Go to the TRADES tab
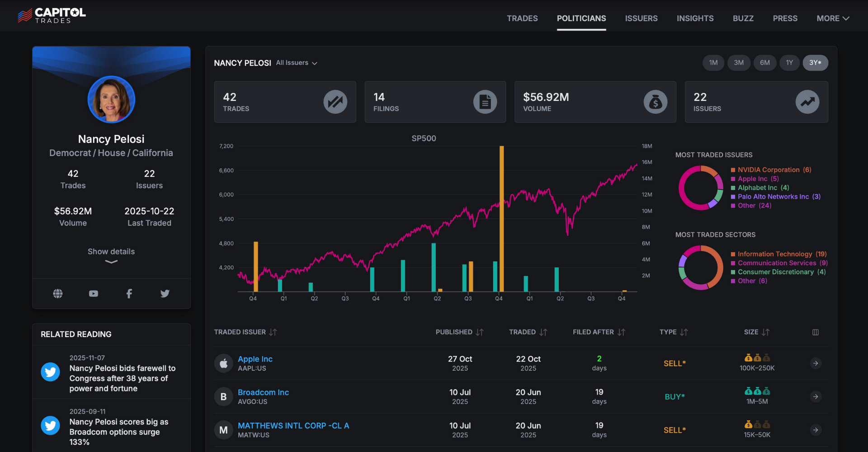868x452 pixels. 522,19
